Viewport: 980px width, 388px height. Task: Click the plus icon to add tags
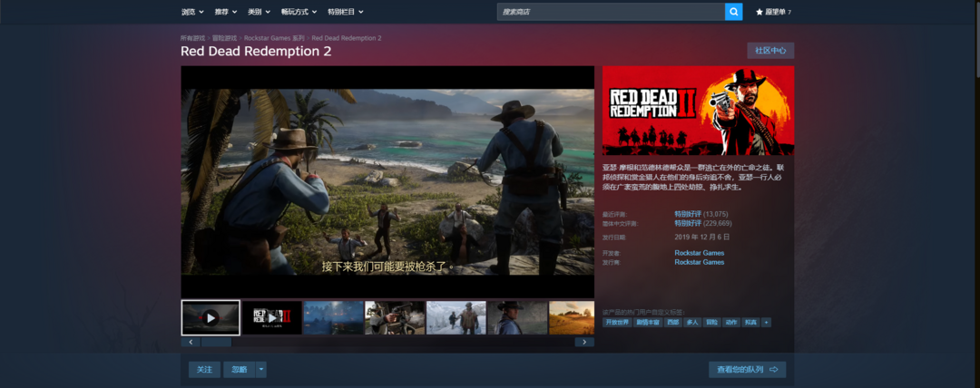pyautogui.click(x=767, y=322)
